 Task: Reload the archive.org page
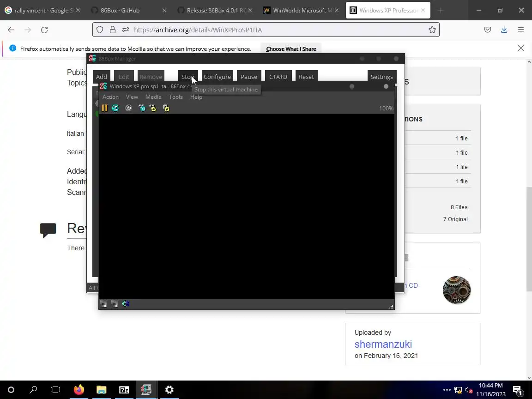(44, 30)
